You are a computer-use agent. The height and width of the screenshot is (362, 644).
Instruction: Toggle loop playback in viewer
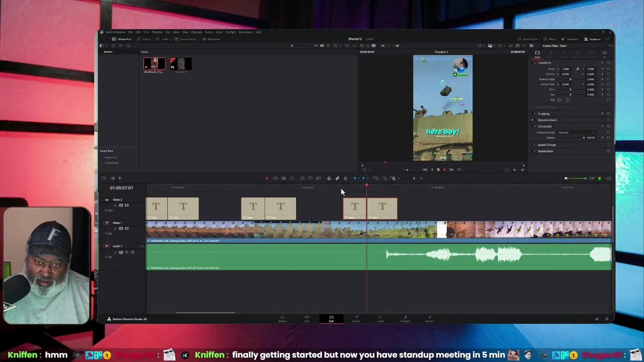coord(459,169)
